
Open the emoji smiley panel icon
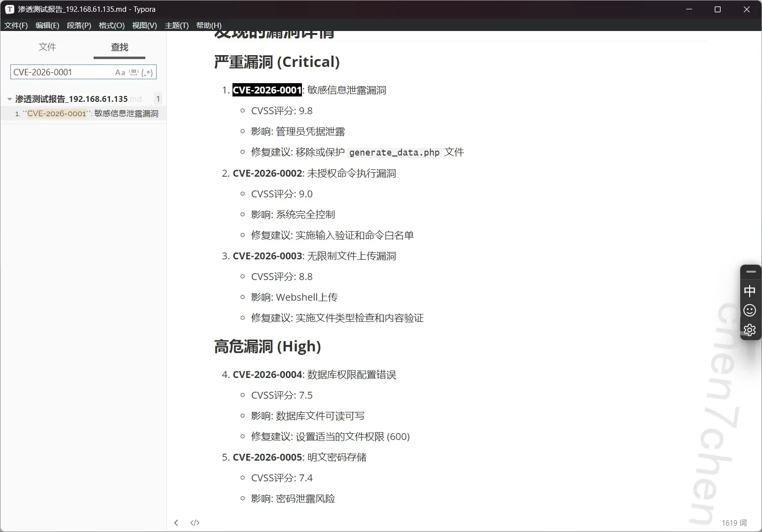[x=750, y=310]
